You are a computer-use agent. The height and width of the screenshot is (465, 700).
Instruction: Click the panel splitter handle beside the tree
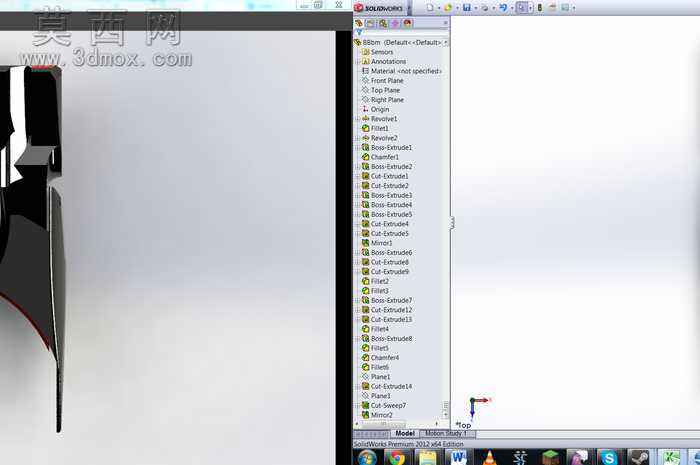tap(452, 222)
